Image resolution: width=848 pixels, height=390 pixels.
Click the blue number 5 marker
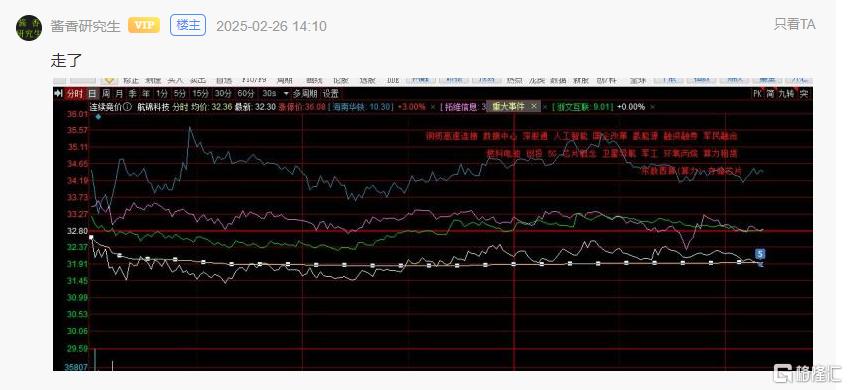tap(760, 254)
